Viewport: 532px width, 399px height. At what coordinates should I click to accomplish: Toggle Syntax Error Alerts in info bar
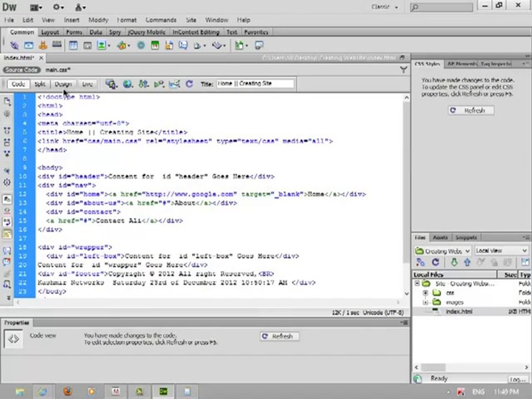tap(7, 234)
